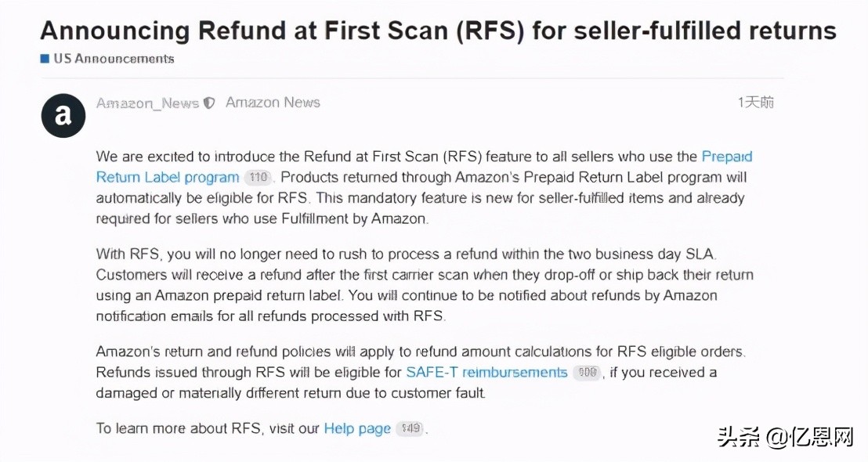
Task: Visit the Help page link
Action: tap(357, 428)
